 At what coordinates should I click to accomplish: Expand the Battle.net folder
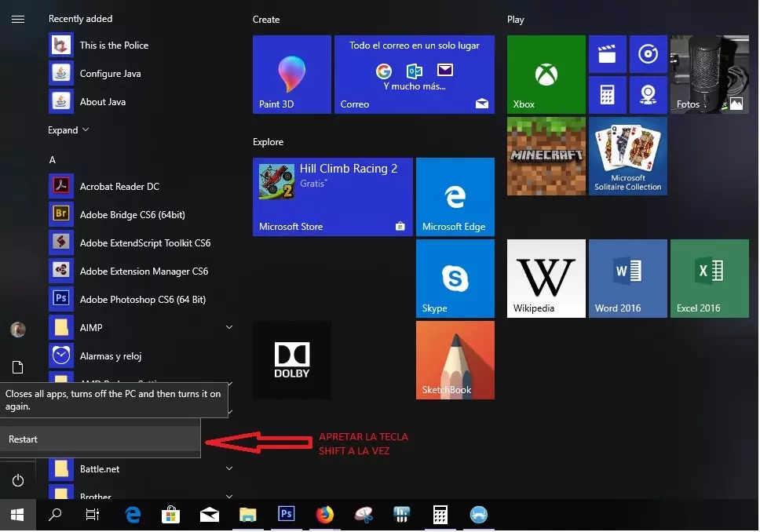click(x=229, y=468)
